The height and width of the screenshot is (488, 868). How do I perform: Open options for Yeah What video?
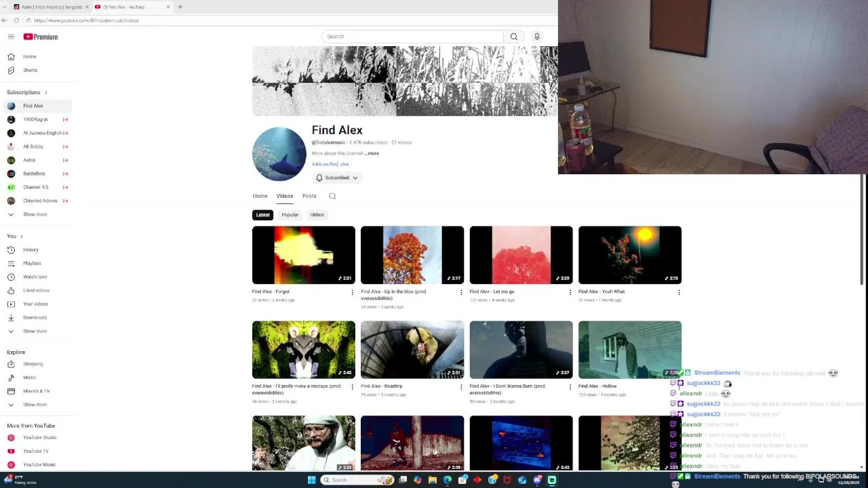(679, 292)
